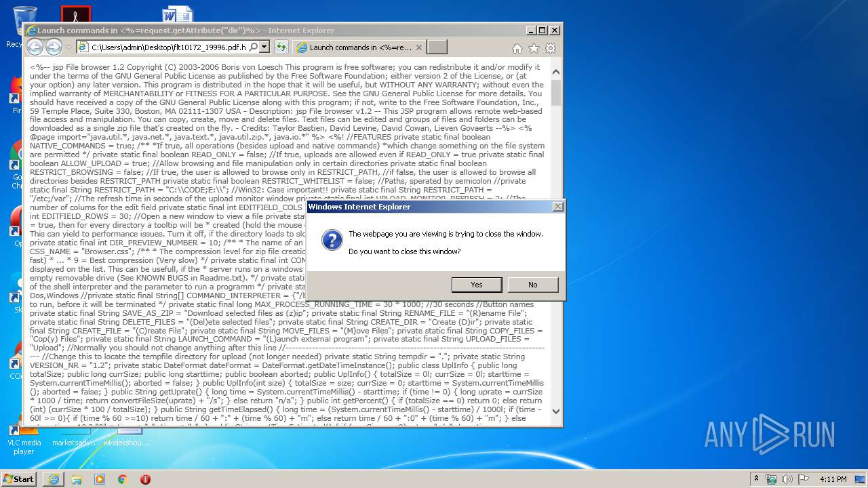Open Internet Explorer from the taskbar

click(54, 479)
